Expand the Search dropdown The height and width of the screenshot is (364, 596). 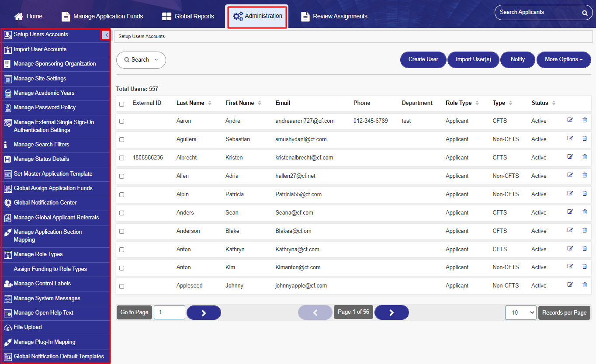141,60
